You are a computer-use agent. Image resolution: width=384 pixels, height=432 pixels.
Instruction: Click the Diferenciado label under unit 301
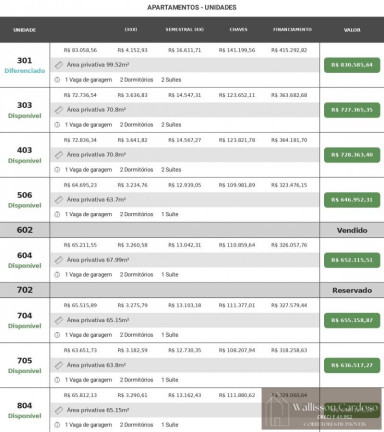click(25, 71)
